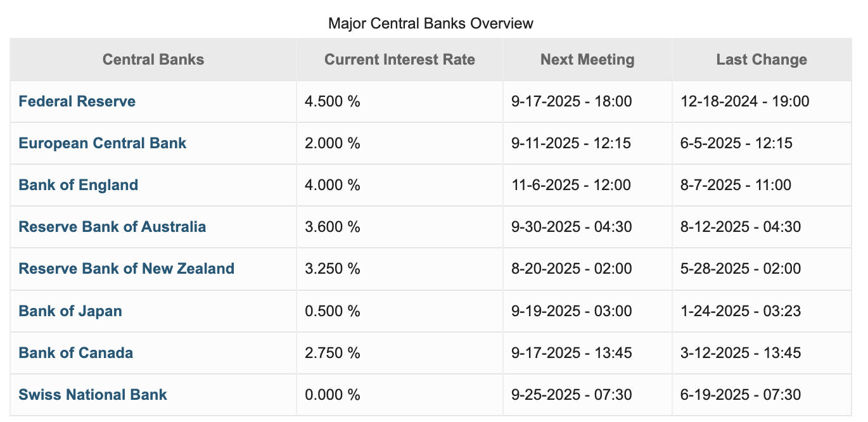
Task: Select the 3-12-2025 - 13:45 last change cell
Action: coord(741,353)
